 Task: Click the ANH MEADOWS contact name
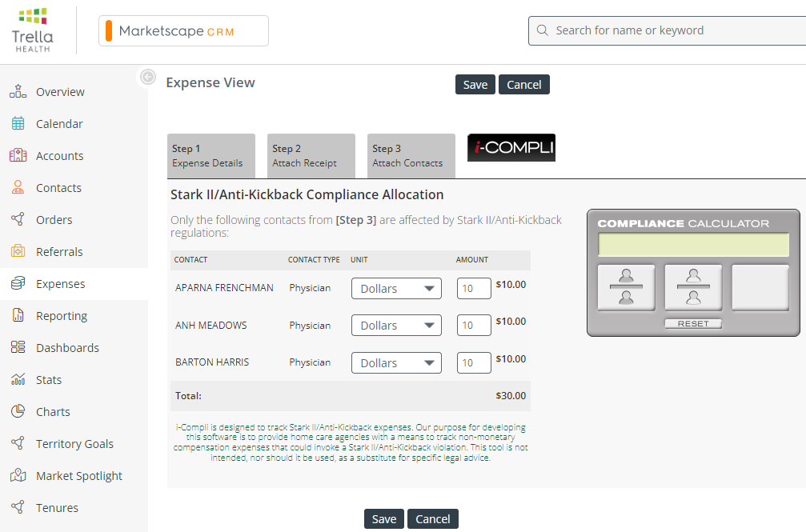pyautogui.click(x=211, y=326)
